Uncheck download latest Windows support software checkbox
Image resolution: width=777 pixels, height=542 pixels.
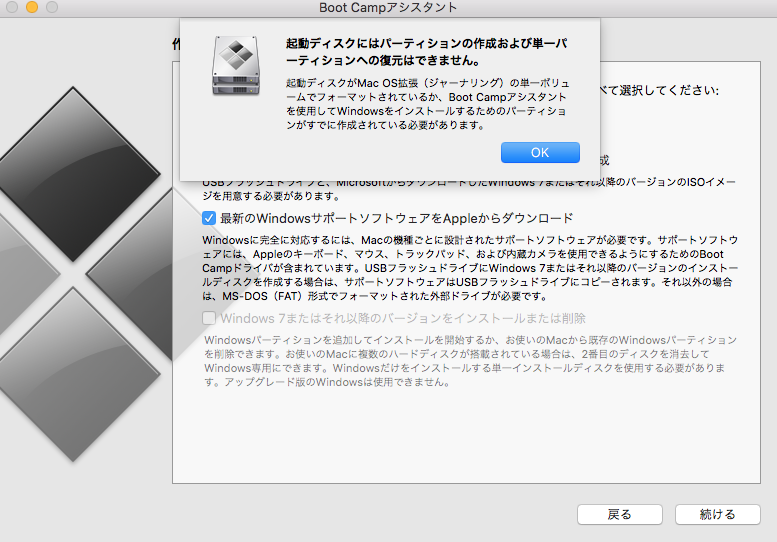point(209,218)
